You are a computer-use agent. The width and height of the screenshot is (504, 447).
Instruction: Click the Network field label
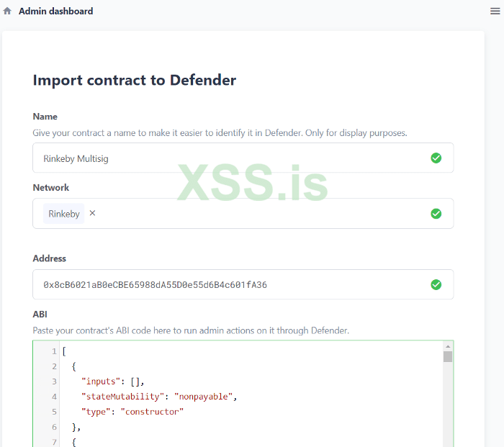(x=51, y=188)
